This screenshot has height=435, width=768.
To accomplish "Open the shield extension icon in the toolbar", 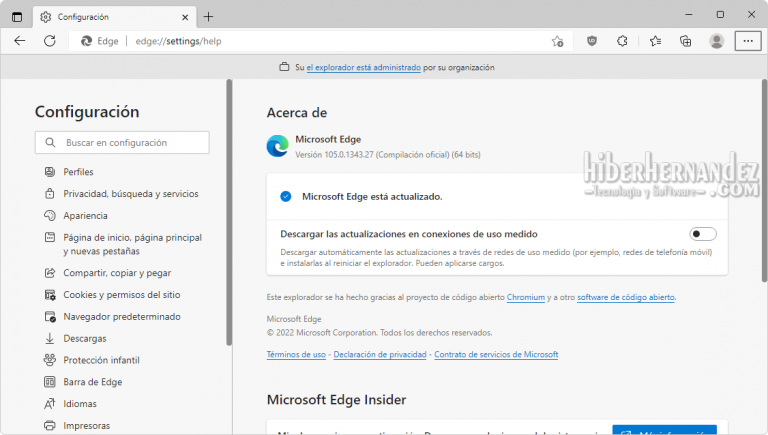I will point(592,41).
